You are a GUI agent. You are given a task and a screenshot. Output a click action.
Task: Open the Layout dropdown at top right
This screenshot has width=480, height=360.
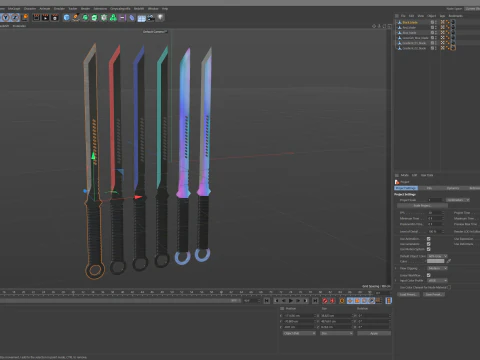[473, 9]
